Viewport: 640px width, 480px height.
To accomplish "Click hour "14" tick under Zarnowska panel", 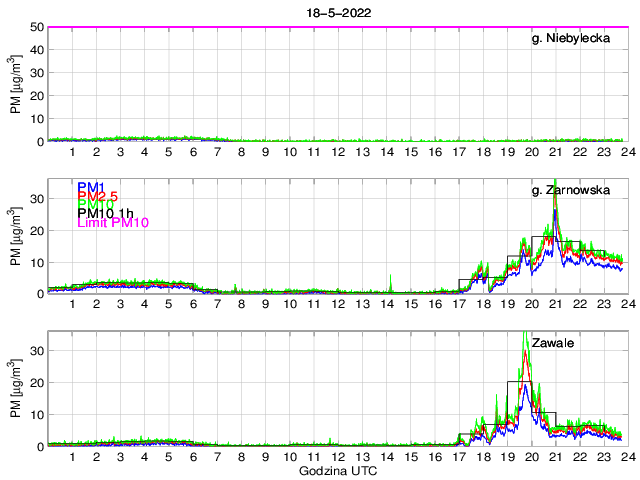I will pyautogui.click(x=387, y=304).
